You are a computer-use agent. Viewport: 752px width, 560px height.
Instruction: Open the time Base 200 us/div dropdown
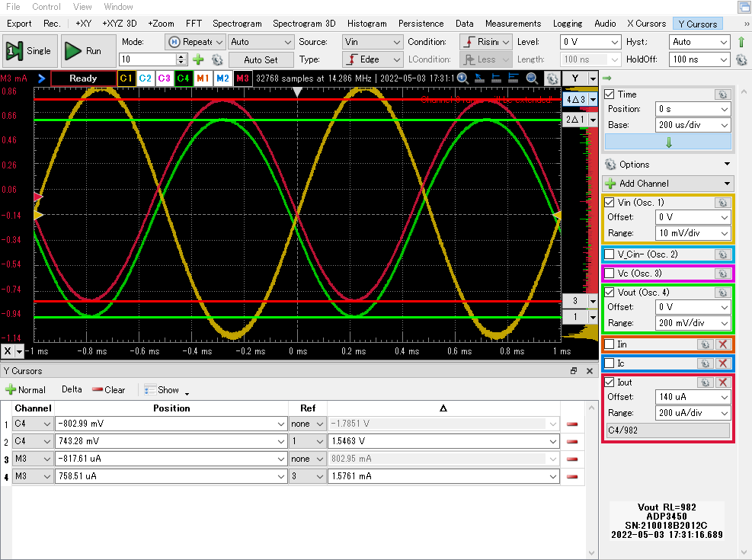(692, 125)
